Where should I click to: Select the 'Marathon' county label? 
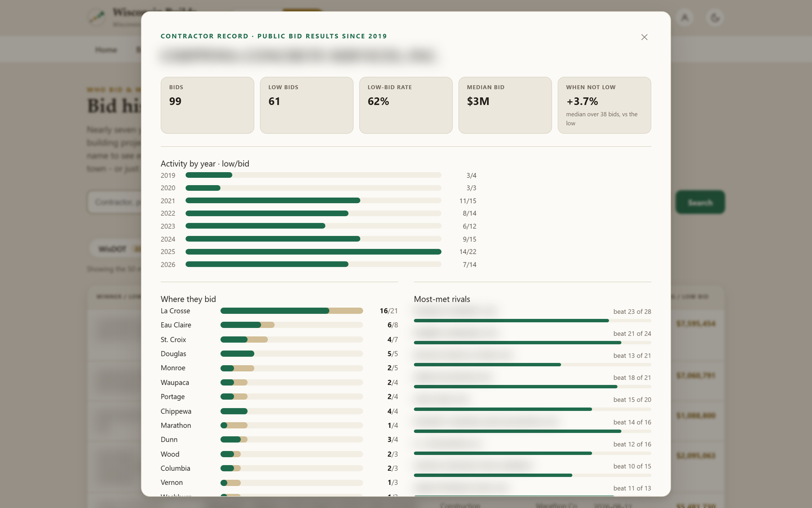pyautogui.click(x=176, y=426)
